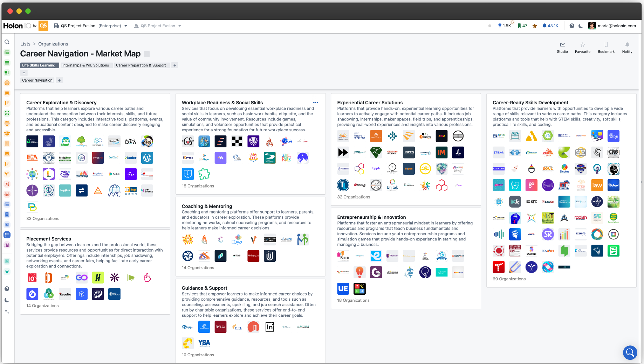Click the plus next to Career Navigation tag

pyautogui.click(x=59, y=80)
